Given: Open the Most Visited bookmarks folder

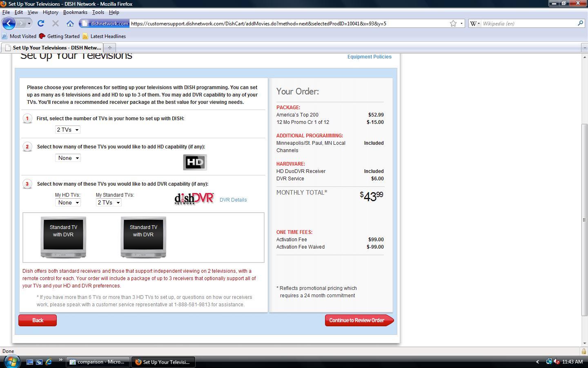Looking at the screenshot, I should click(19, 36).
